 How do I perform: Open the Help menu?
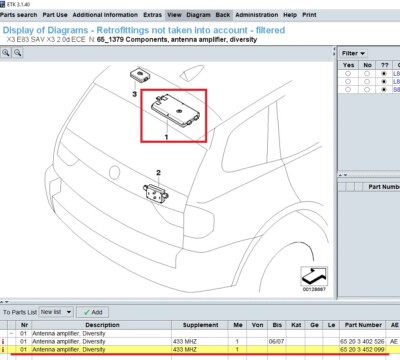pyautogui.click(x=290, y=15)
